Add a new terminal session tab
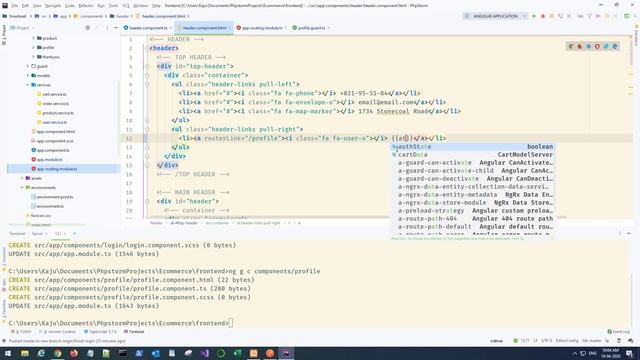Image resolution: width=640 pixels, height=360 pixels. point(74,233)
